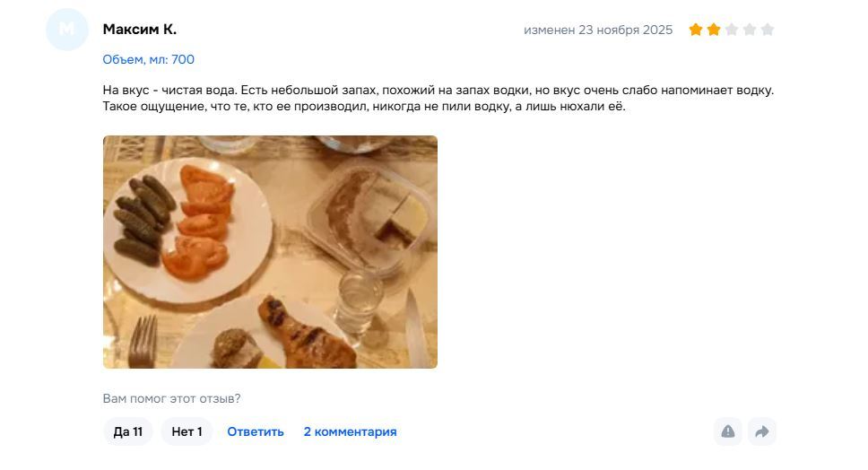Viewport: 868px width, 470px height.
Task: Expand the 2 комментария thread
Action: point(350,431)
